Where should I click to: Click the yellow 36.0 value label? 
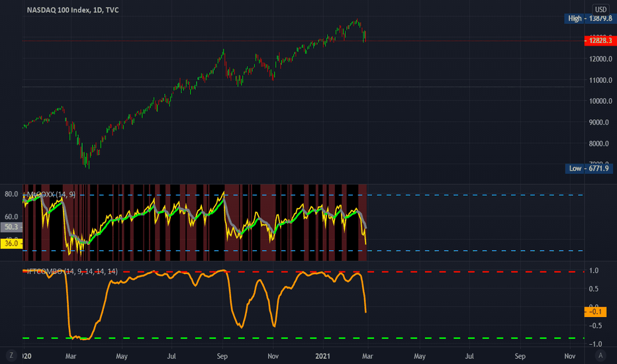(x=11, y=244)
